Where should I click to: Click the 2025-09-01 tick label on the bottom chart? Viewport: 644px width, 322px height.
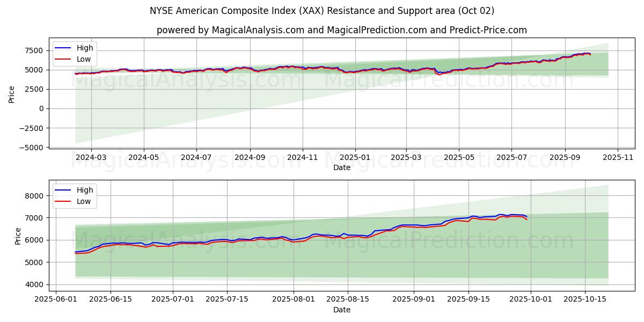(414, 299)
